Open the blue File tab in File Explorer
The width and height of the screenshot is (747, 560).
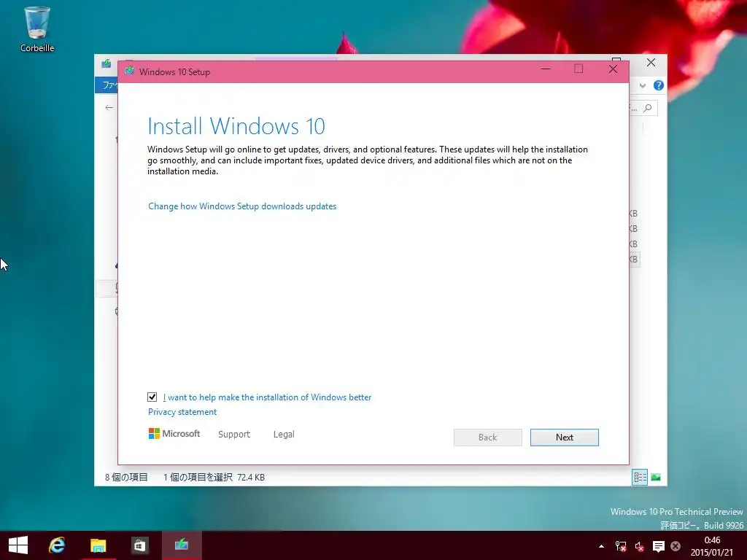point(107,85)
